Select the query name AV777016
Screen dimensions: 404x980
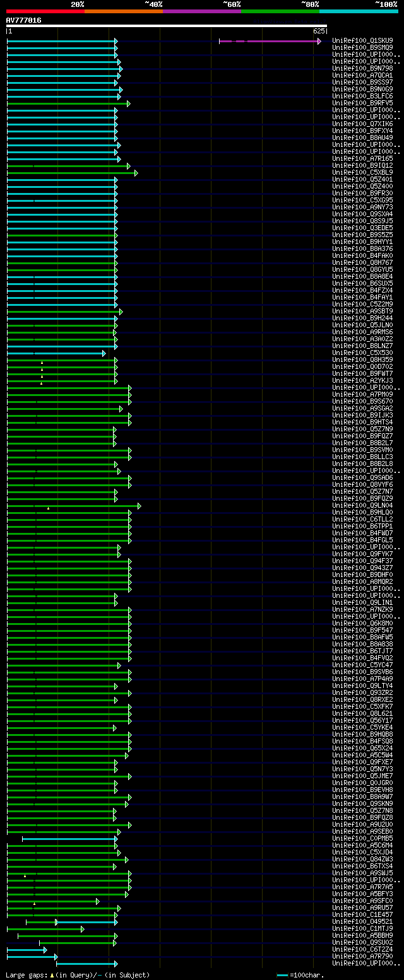click(x=24, y=20)
